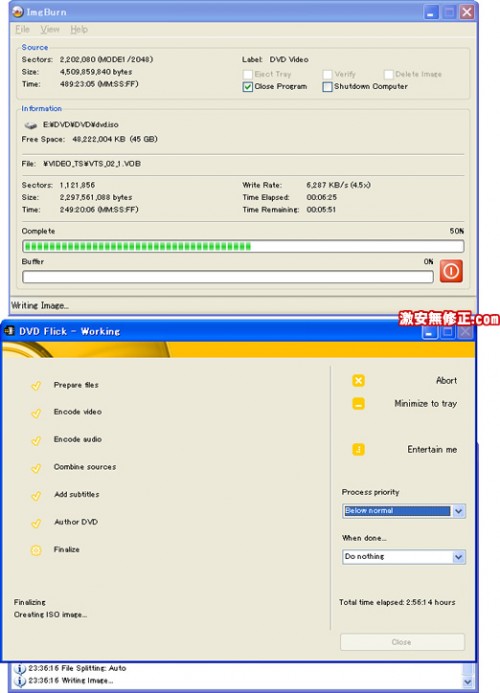Click the log scrollbar down arrow
This screenshot has height=693, width=500.
click(467, 682)
